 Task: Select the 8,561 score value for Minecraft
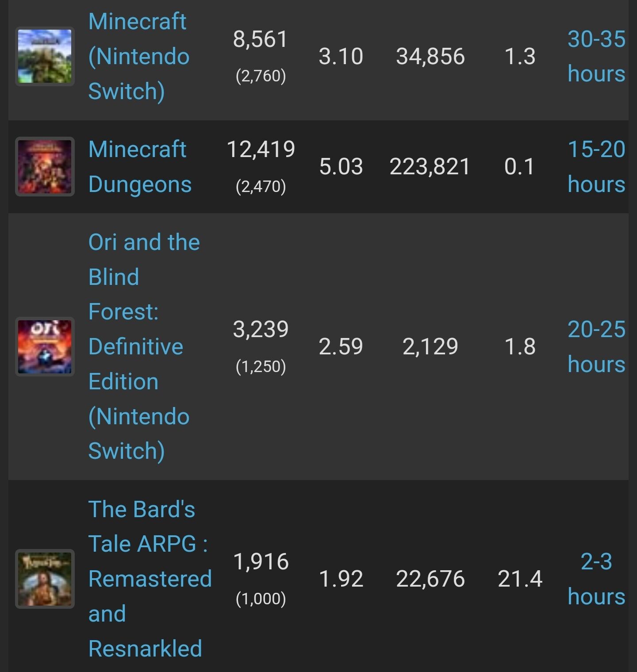pyautogui.click(x=261, y=39)
